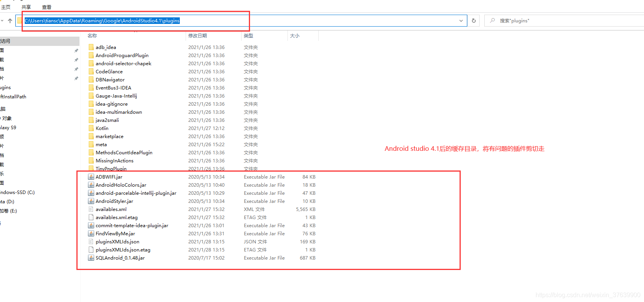
Task: Click the first pinned quick access pin icon
Action: click(x=76, y=51)
